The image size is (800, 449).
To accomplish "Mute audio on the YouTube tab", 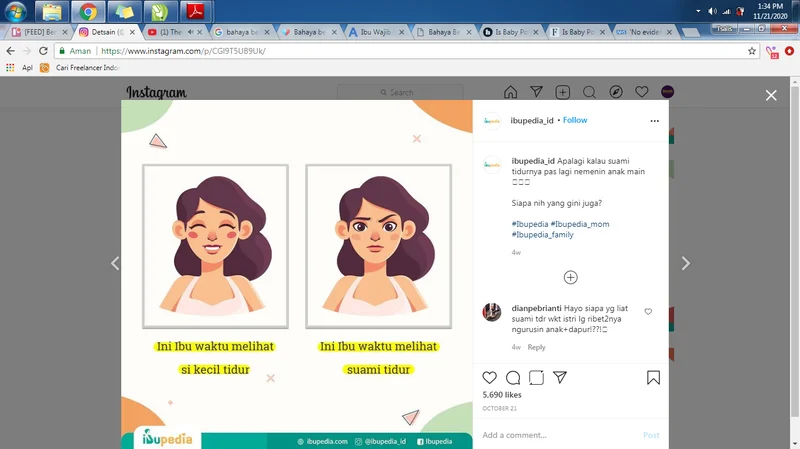I will pos(190,32).
